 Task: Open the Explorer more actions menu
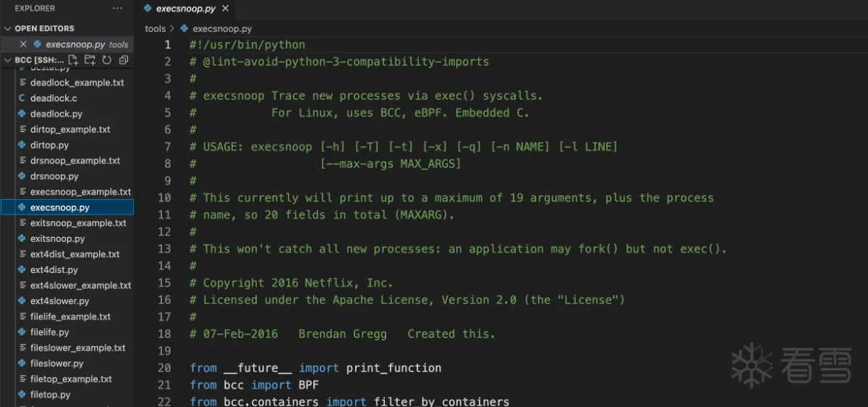(117, 9)
